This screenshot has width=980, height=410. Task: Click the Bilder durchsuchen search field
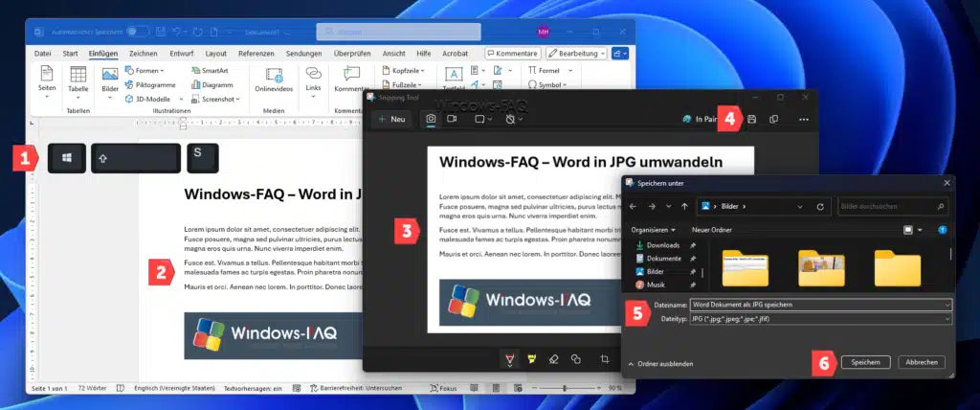coord(893,206)
